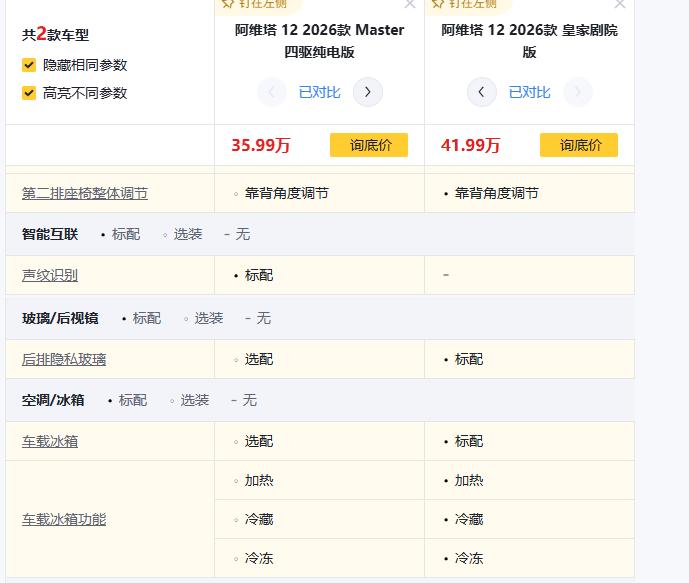
Task: Open the 车载冰箱功能 parameter link
Action: coord(64,519)
